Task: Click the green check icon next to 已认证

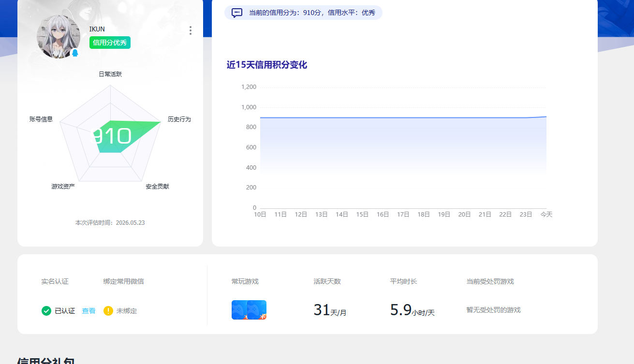Action: [46, 311]
